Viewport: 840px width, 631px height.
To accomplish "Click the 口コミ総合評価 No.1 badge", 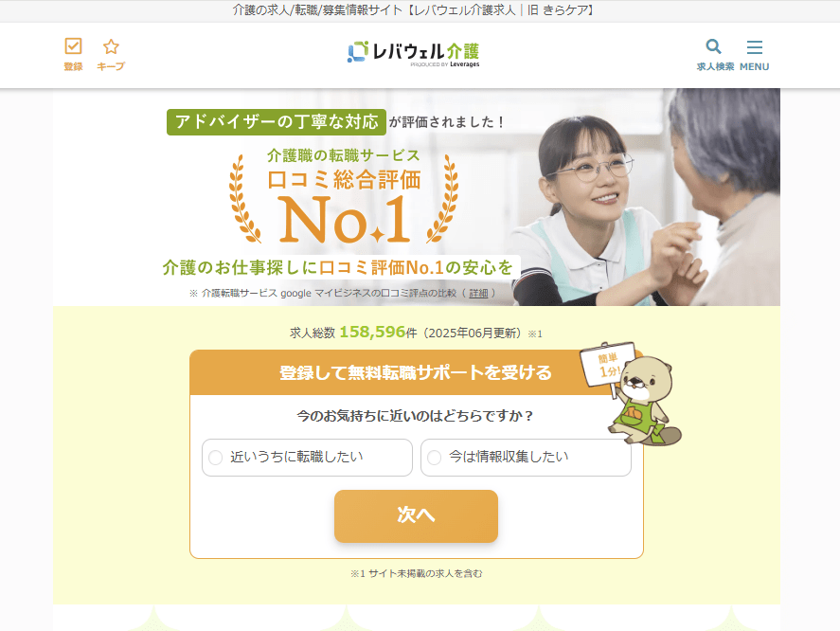I will [344, 196].
